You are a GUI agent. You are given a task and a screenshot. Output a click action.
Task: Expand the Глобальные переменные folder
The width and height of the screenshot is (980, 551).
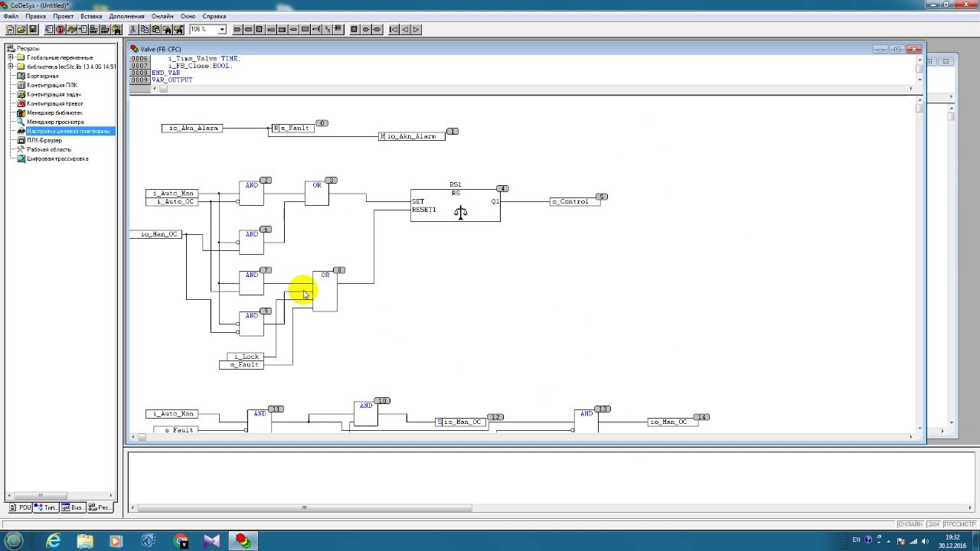coord(11,57)
